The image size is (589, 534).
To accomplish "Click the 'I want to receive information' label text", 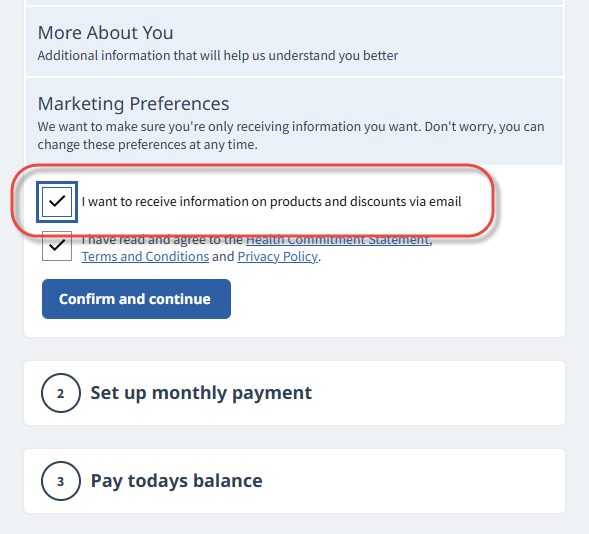I will pos(271,202).
